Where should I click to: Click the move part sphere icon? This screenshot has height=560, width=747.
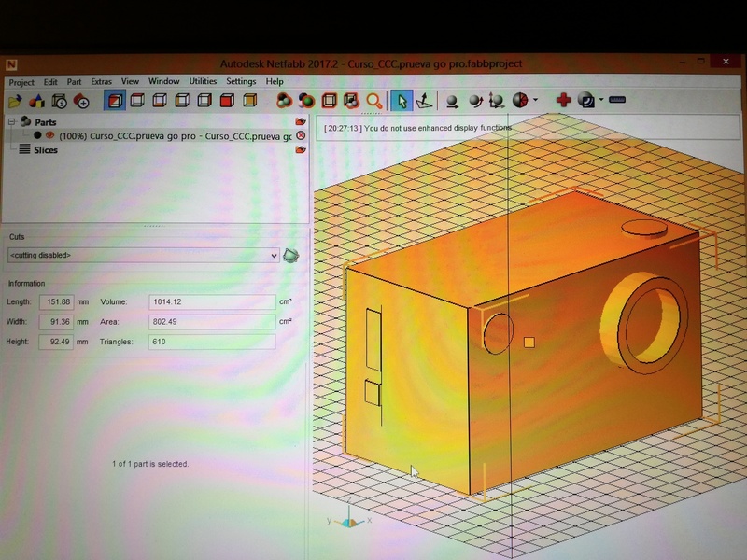(452, 101)
